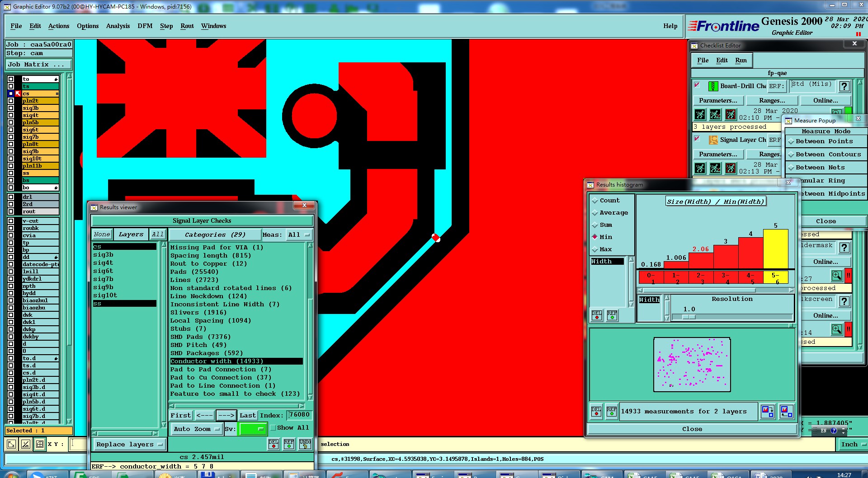Click the Index input field showing 76080
868x478 pixels.
point(299,415)
